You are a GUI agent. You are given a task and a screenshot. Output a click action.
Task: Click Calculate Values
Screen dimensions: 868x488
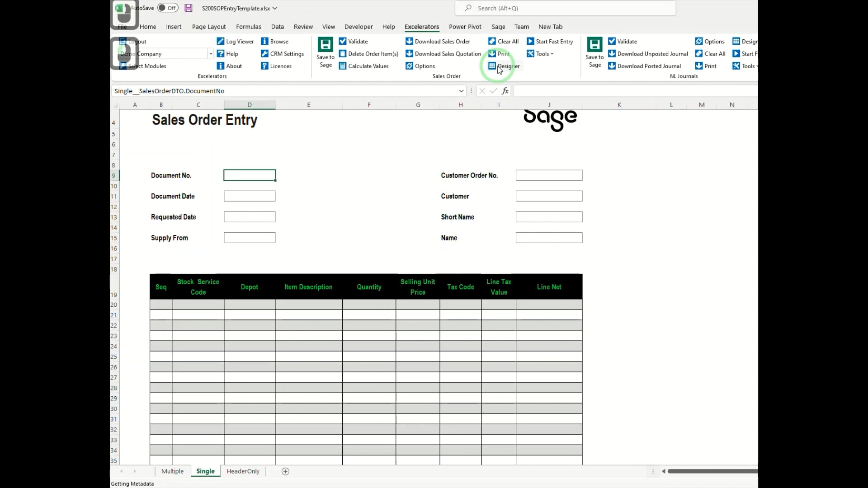click(x=363, y=66)
